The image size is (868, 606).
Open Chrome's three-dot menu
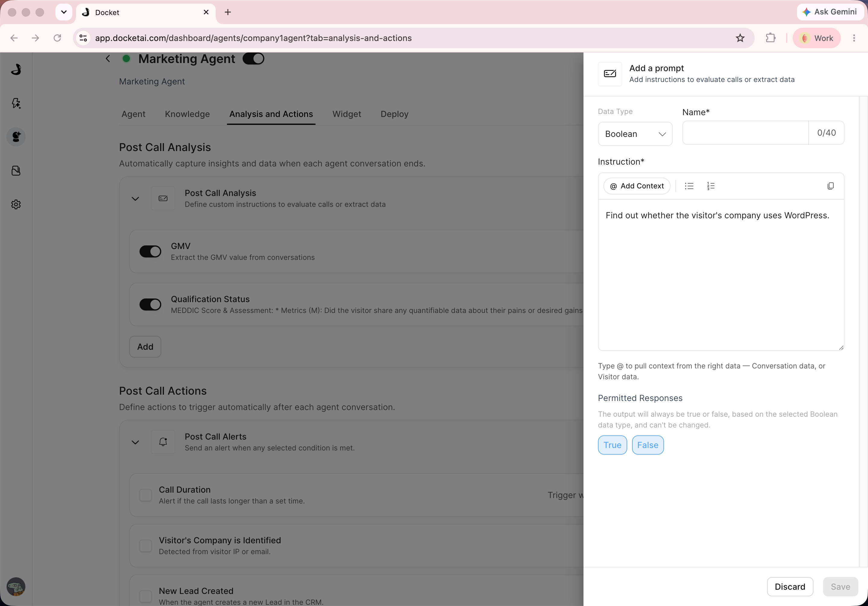pos(854,38)
